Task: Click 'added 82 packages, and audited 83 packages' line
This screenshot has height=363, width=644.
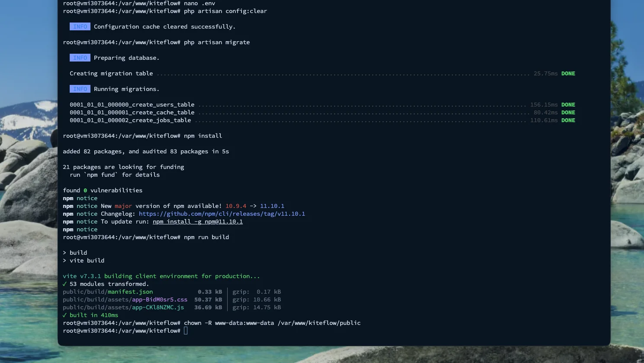Action: [146, 151]
